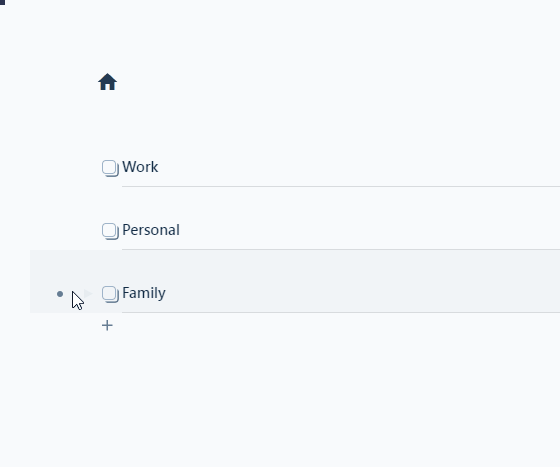560x467 pixels.
Task: Click empty space right of Personal title
Action: (x=370, y=230)
